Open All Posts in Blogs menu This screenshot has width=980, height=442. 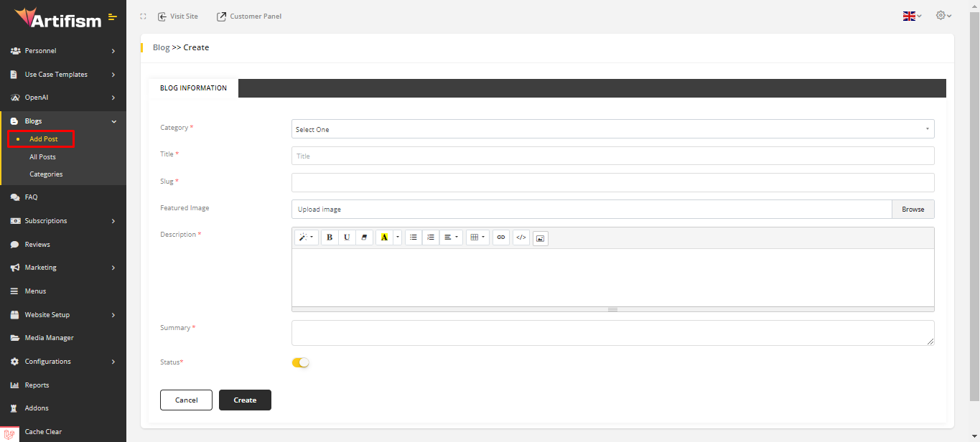coord(42,157)
